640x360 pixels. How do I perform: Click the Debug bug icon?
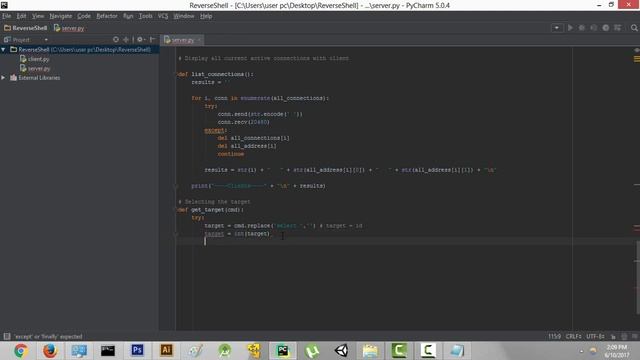coord(582,28)
